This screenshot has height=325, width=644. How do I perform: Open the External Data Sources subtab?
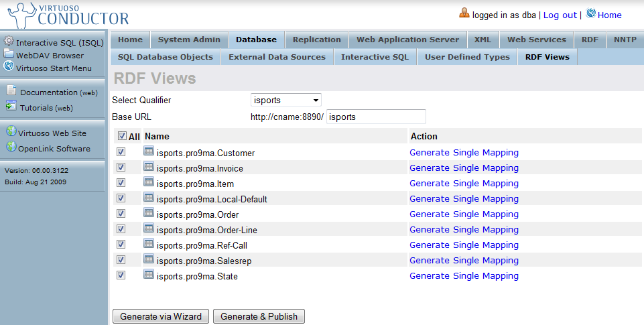coord(277,57)
